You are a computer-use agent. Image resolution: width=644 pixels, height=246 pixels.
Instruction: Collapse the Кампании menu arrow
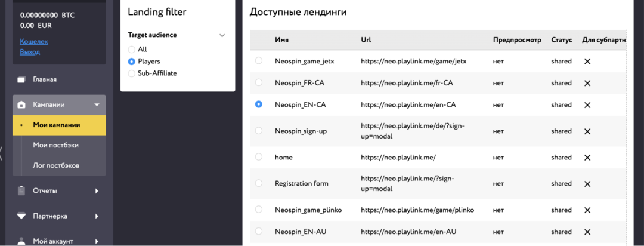(x=97, y=105)
